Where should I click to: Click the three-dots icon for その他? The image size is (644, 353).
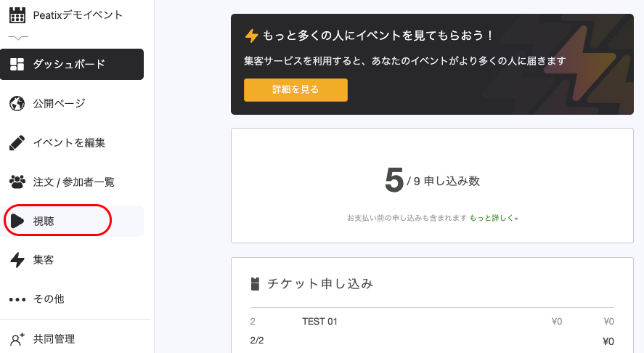17,299
